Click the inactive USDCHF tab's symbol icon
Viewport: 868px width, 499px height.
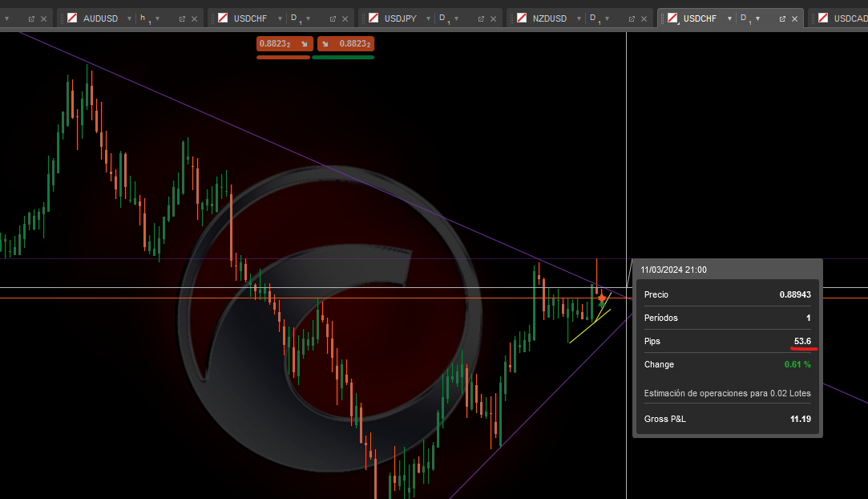(x=223, y=18)
